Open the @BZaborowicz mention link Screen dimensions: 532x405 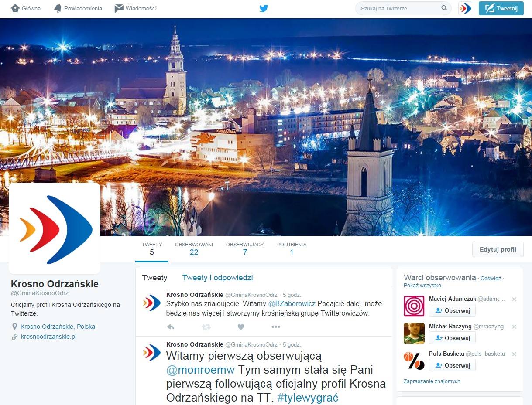pyautogui.click(x=292, y=303)
